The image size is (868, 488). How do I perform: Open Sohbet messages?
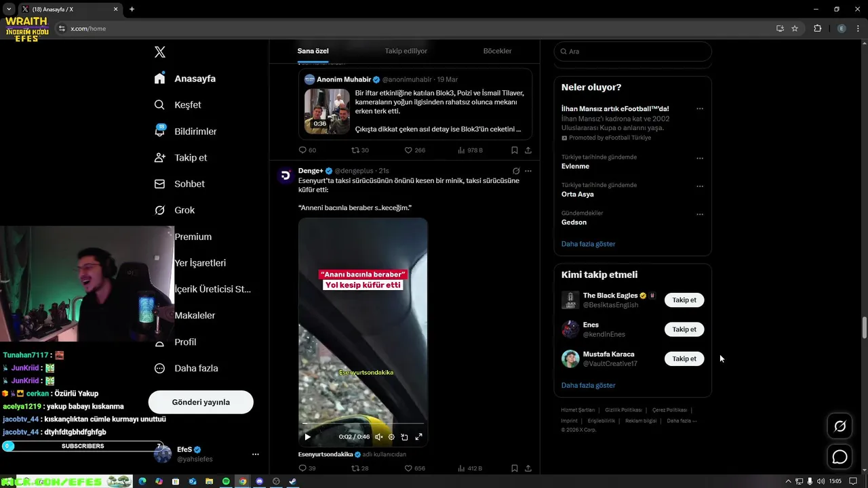pos(179,184)
